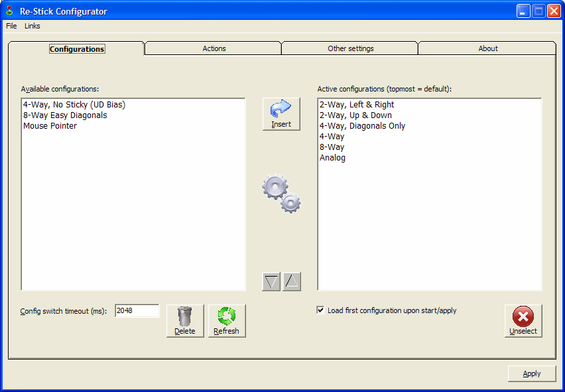
Task: Click the Apply button
Action: click(532, 373)
